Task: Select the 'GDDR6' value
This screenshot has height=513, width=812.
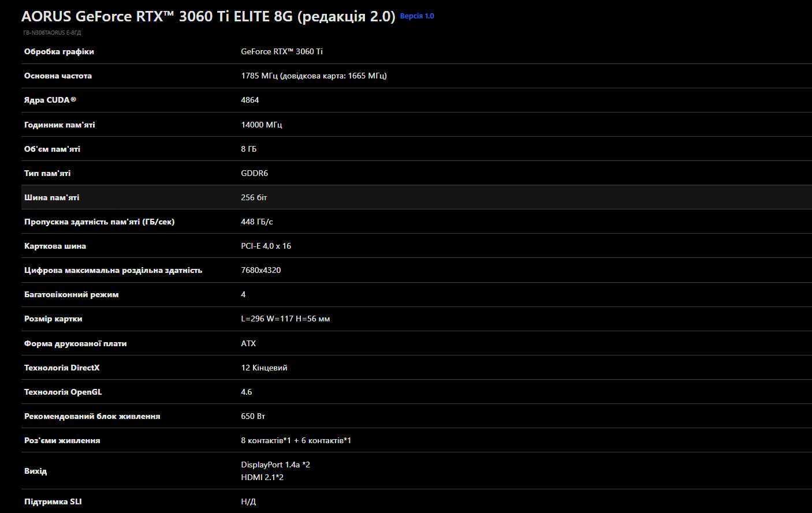Action: pos(255,173)
